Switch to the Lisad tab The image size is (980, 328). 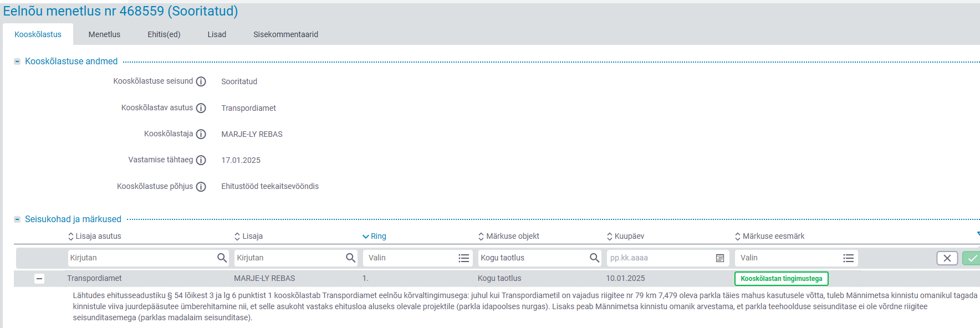click(217, 34)
